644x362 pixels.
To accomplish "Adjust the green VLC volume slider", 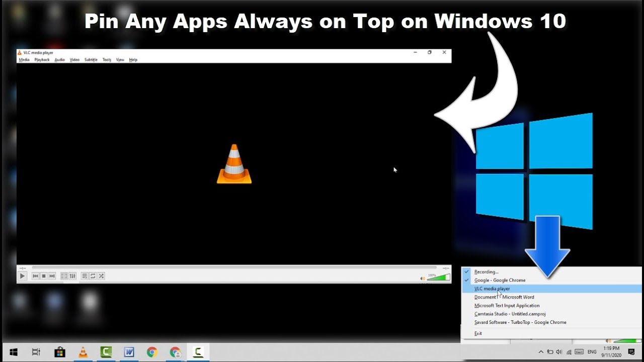I will point(439,277).
